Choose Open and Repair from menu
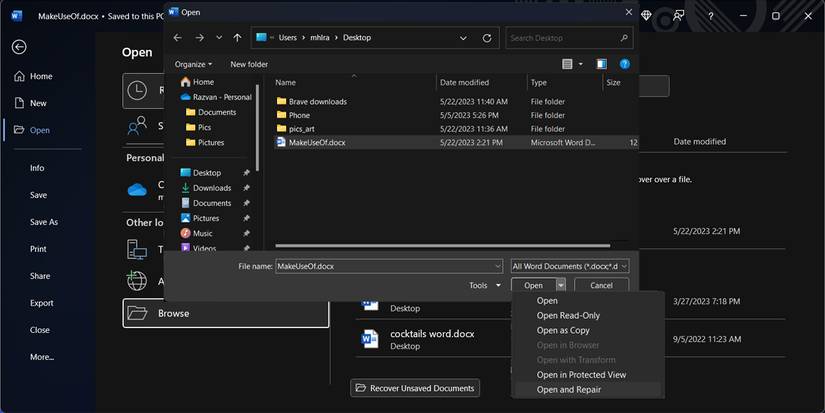The width and height of the screenshot is (825, 413). pos(568,390)
